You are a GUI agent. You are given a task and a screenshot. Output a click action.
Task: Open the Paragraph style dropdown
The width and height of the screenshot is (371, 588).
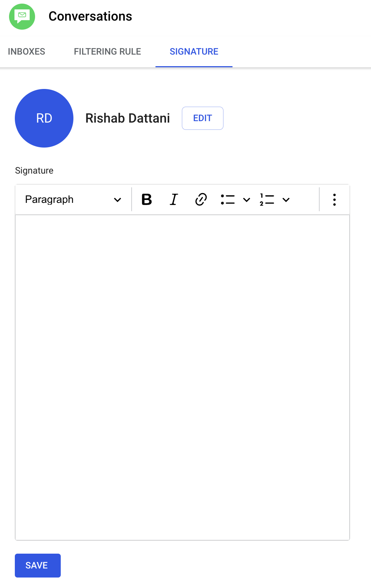(73, 200)
